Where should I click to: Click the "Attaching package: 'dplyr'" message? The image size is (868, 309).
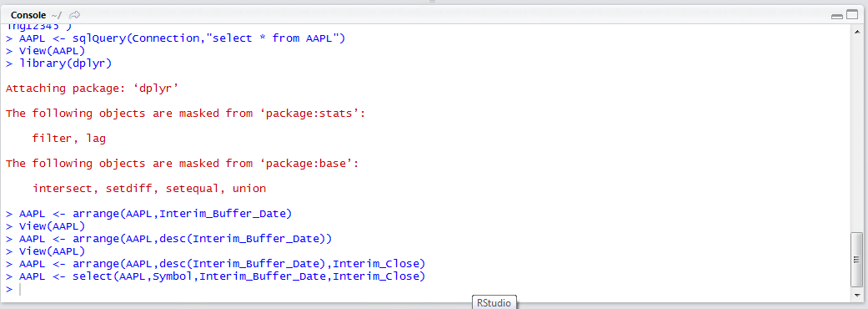tap(93, 89)
